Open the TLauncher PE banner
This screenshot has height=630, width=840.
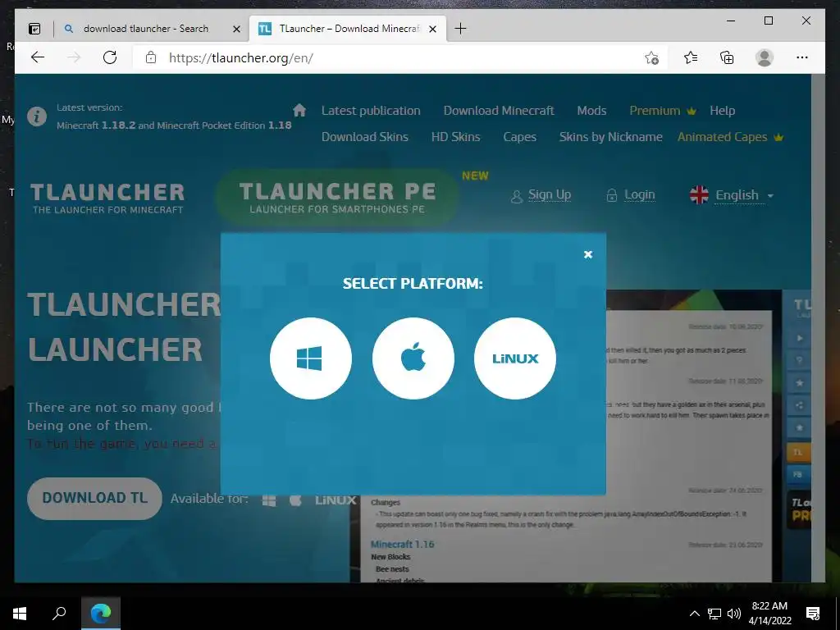coord(337,198)
